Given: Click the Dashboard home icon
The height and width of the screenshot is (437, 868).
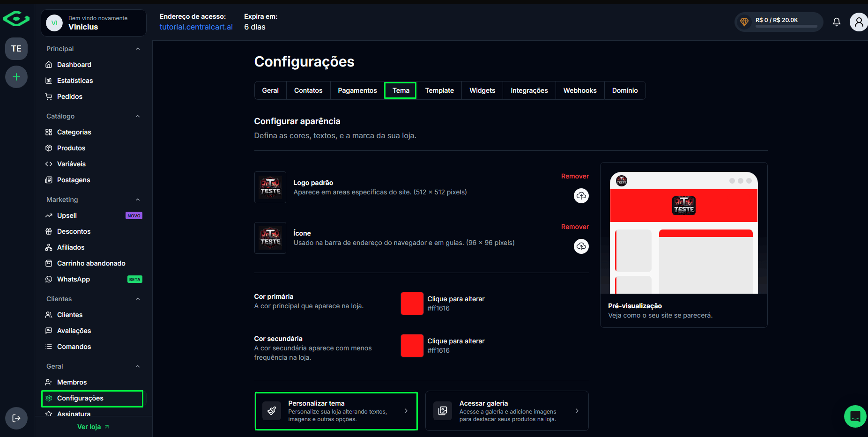Looking at the screenshot, I should pyautogui.click(x=49, y=65).
